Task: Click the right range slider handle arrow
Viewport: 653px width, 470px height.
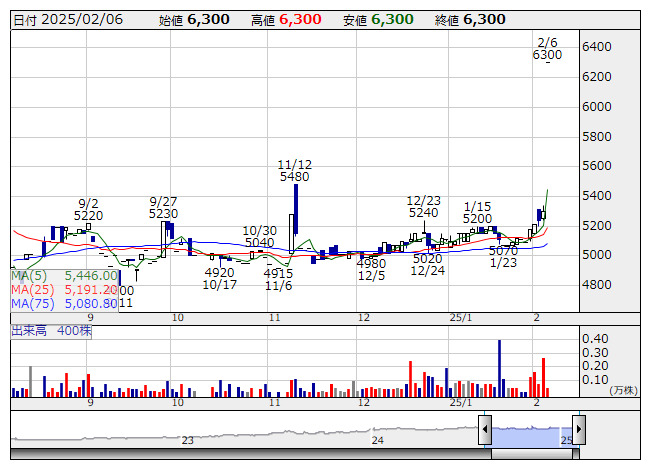Action: pyautogui.click(x=578, y=430)
